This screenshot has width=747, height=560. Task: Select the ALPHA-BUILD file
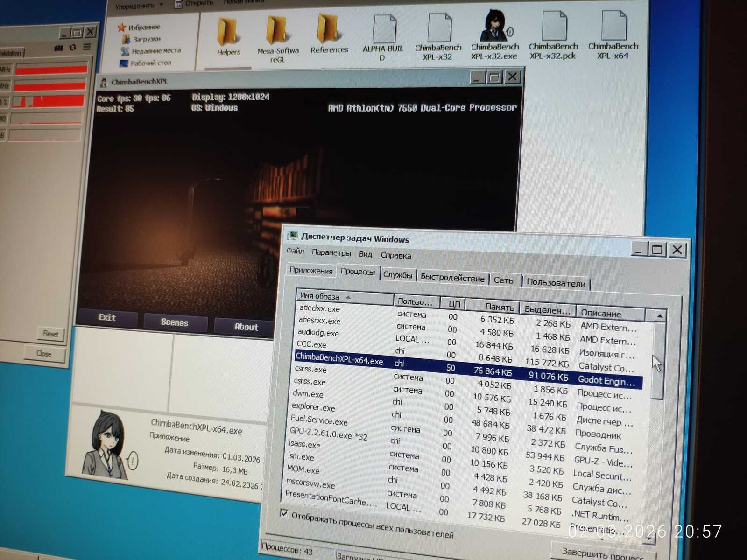click(x=383, y=36)
